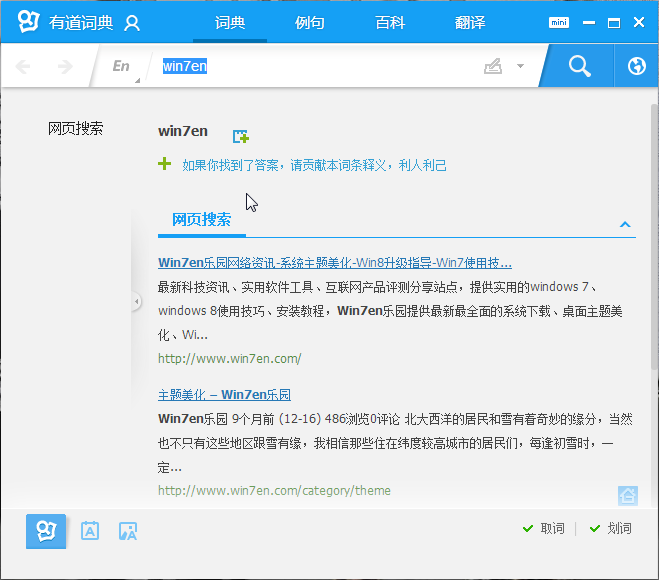This screenshot has width=659, height=580.
Task: Click the globe web search icon
Action: pyautogui.click(x=636, y=66)
